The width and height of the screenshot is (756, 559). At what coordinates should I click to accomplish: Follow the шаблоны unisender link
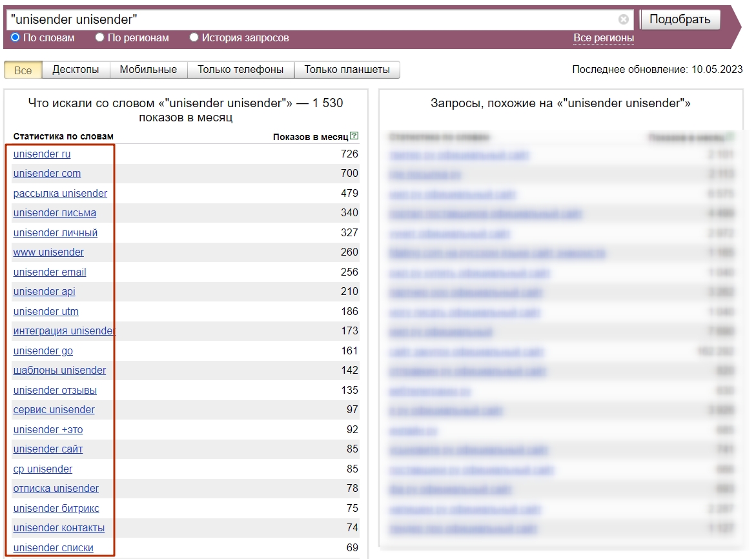[x=60, y=370]
